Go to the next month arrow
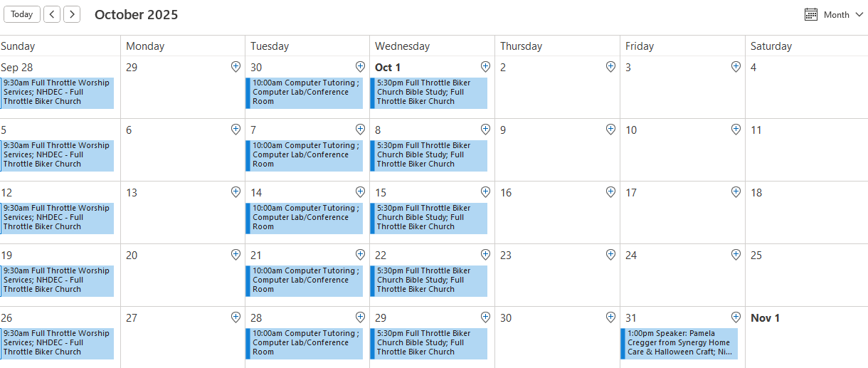 tap(72, 14)
